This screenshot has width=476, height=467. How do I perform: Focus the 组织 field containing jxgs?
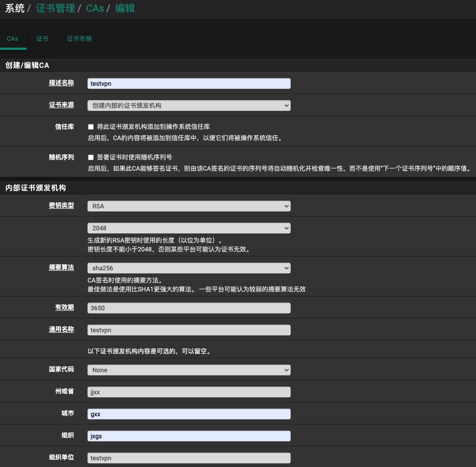point(189,436)
